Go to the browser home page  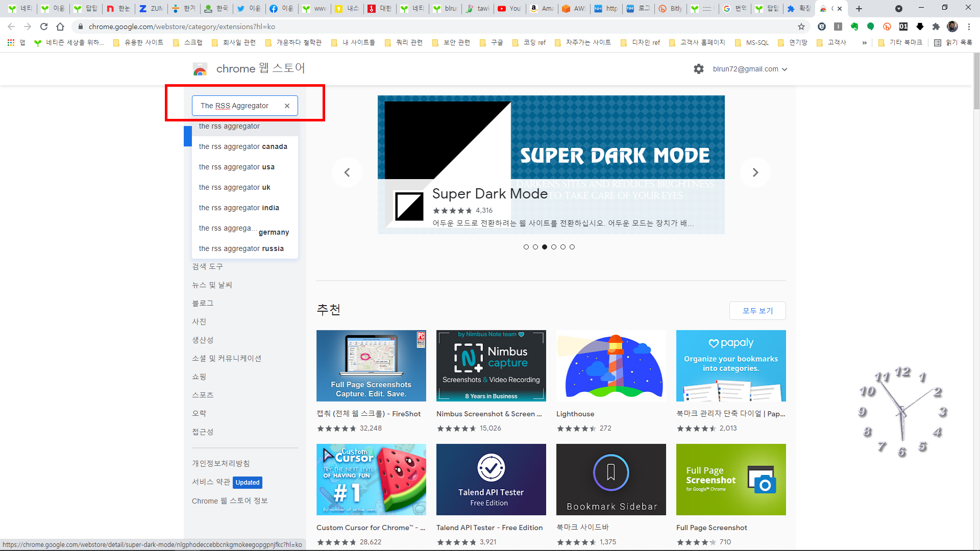[60, 27]
